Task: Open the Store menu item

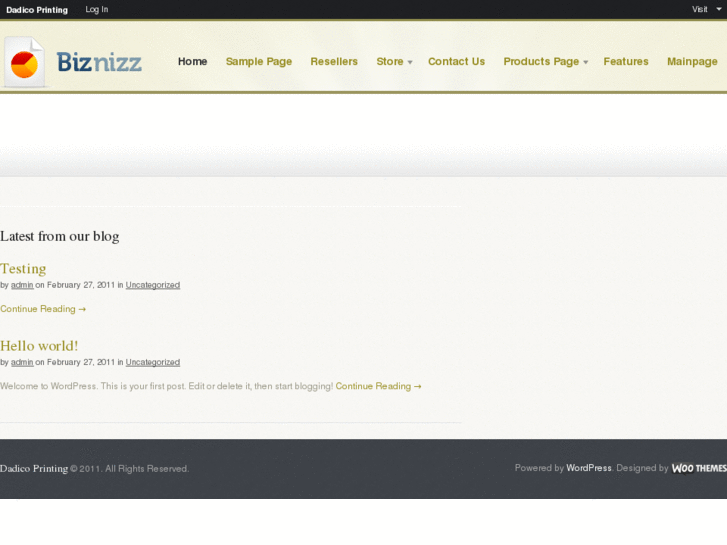Action: point(389,61)
